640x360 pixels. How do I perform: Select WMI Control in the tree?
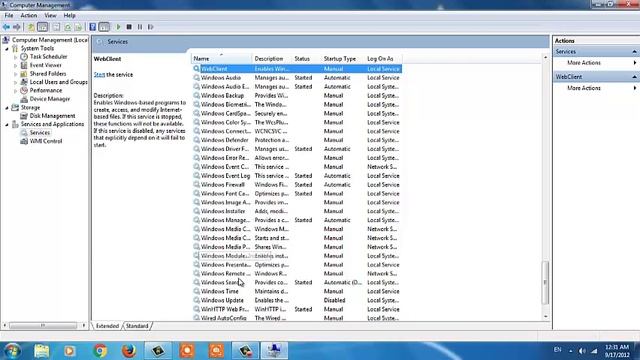click(46, 141)
